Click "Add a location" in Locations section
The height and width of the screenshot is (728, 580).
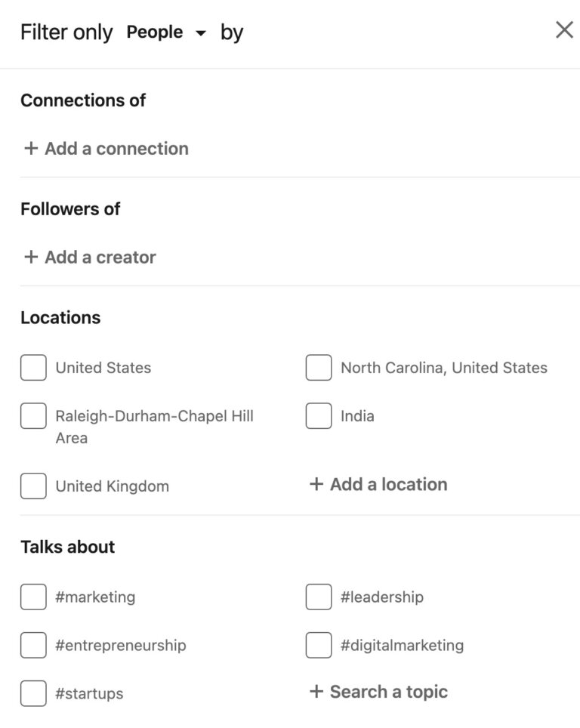point(387,484)
